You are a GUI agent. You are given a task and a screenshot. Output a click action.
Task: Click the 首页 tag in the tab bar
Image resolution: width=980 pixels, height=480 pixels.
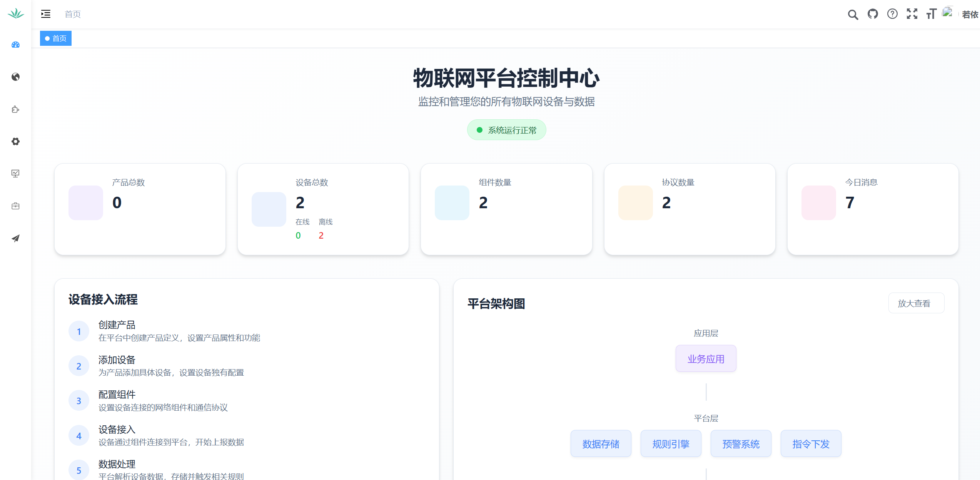(55, 38)
